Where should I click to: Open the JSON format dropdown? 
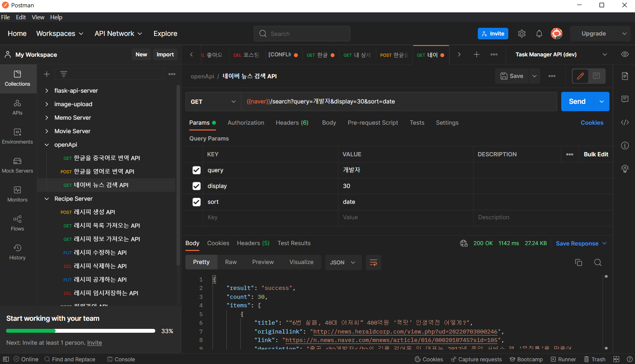(343, 262)
